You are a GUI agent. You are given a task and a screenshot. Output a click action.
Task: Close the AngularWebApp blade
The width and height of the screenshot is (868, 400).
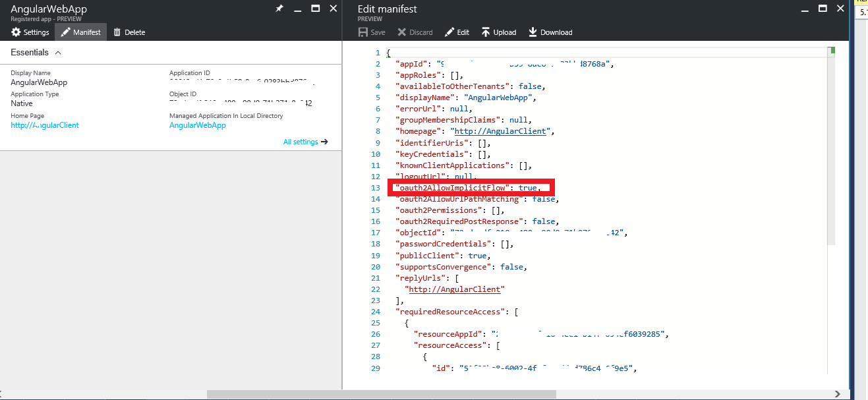click(x=333, y=9)
